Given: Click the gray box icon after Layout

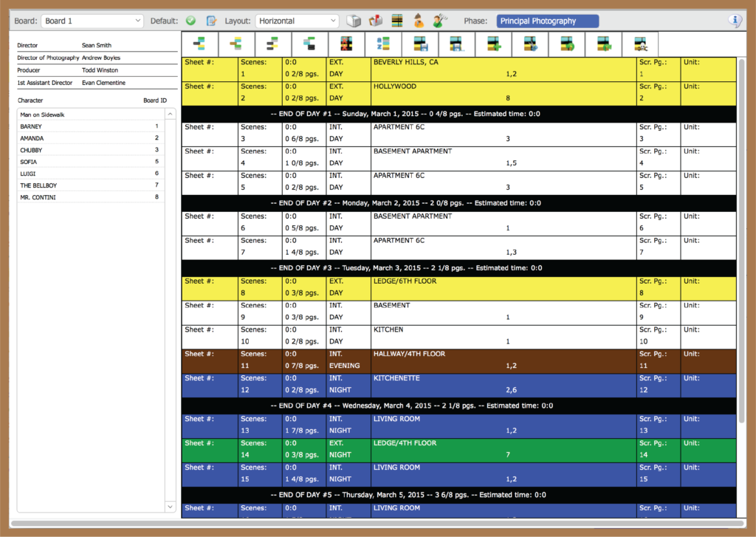Looking at the screenshot, I should coord(354,21).
